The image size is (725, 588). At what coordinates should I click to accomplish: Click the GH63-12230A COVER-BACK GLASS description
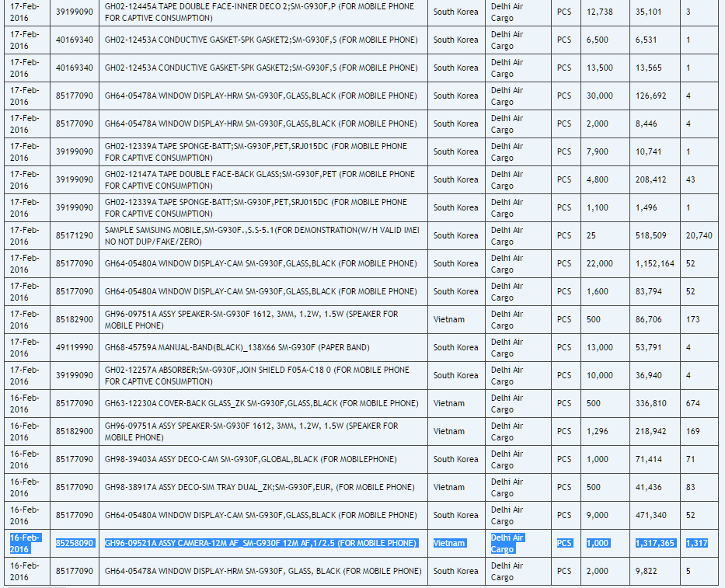coord(261,403)
